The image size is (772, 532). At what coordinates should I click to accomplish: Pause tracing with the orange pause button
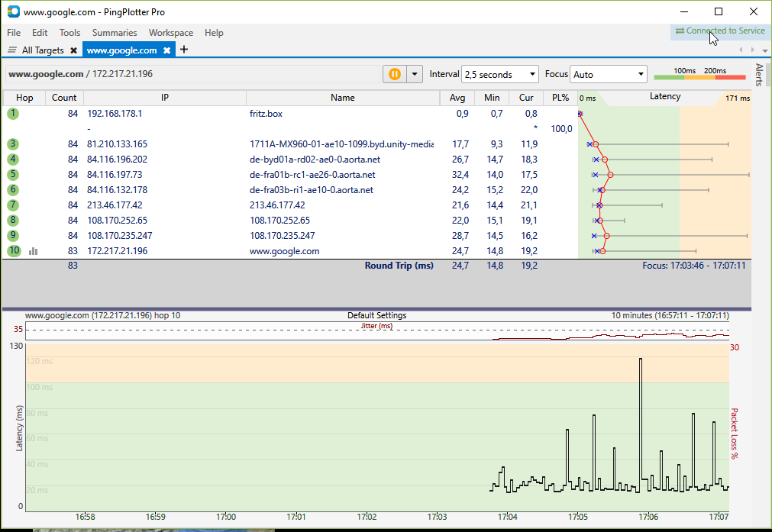click(x=394, y=74)
